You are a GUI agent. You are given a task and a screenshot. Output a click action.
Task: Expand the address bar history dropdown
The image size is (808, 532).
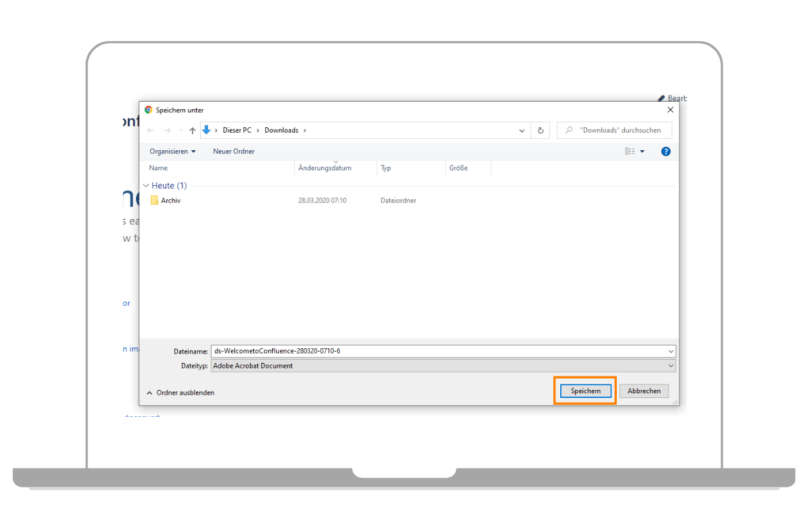click(522, 131)
